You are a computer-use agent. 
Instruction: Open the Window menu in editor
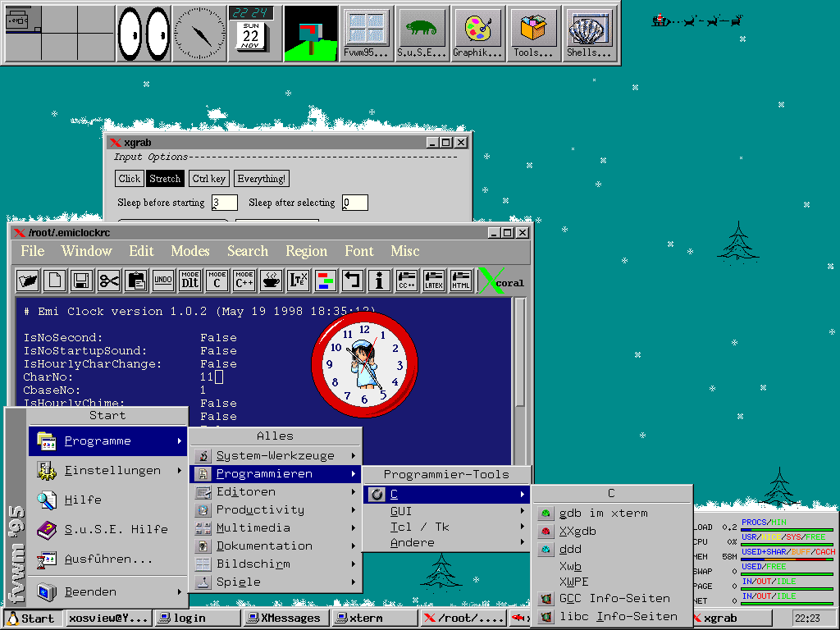[87, 251]
